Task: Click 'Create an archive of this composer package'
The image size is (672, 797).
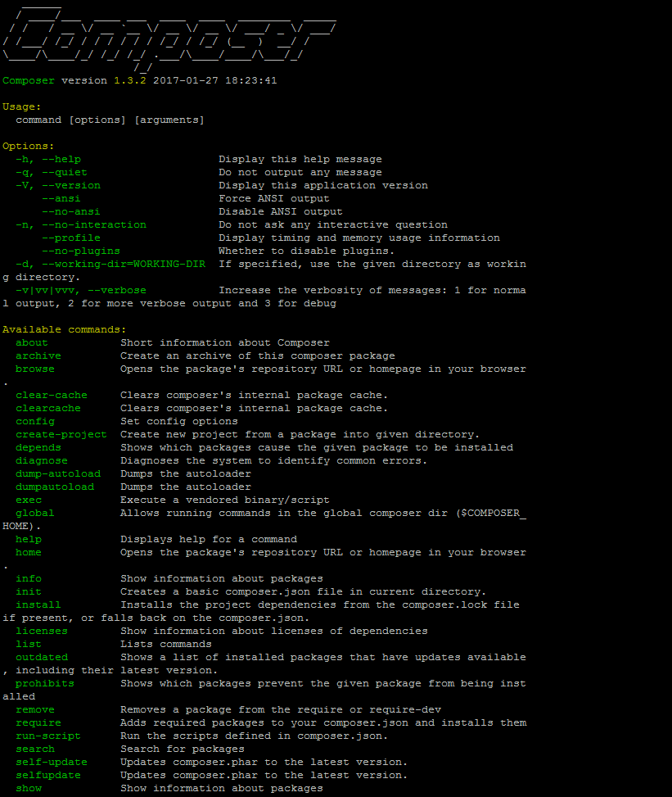Action: tap(258, 355)
